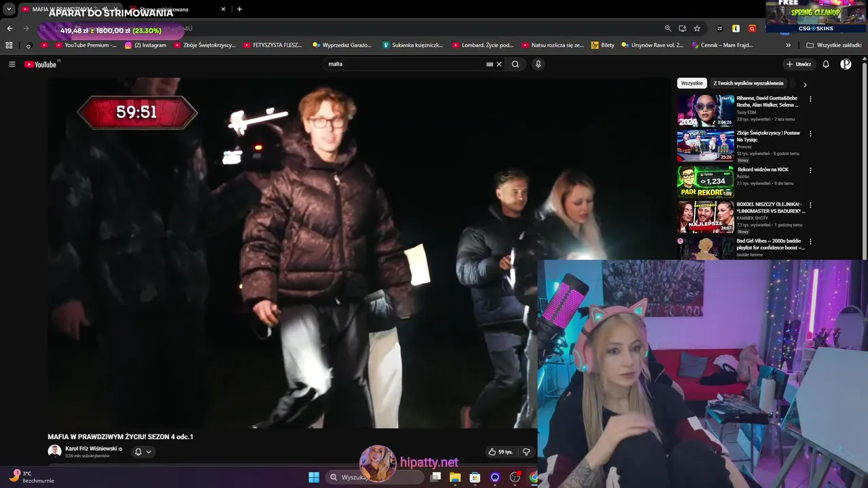Open 'Wszystkie zakładki' bookmarks folder
Screen dimensions: 868x488
coord(833,45)
